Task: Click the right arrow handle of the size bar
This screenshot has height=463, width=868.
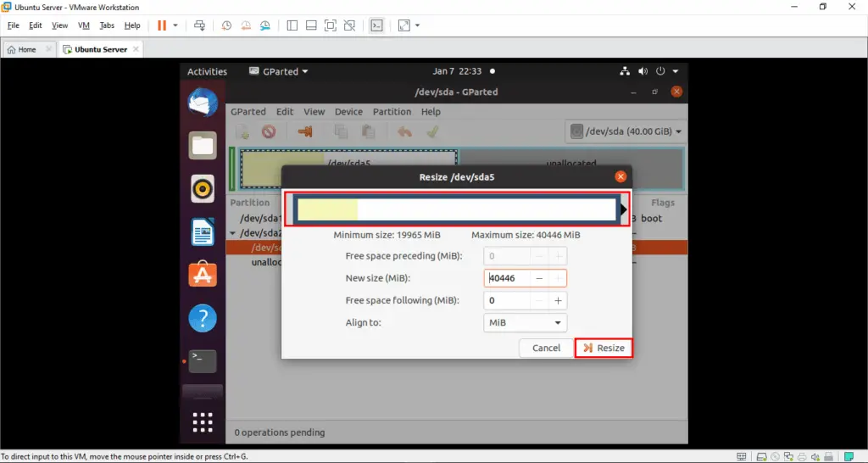Action: 624,210
